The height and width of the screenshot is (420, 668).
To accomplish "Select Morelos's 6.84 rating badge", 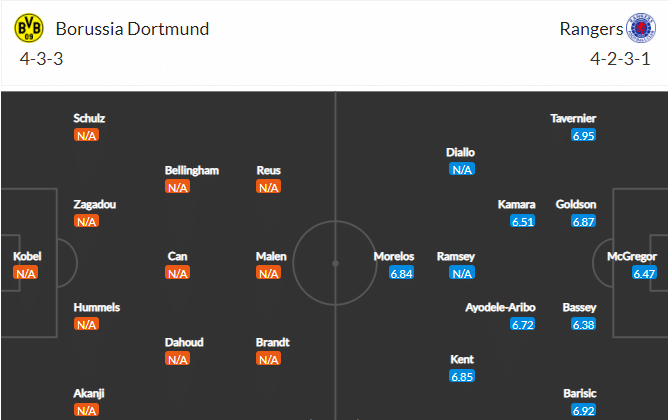I will [401, 273].
